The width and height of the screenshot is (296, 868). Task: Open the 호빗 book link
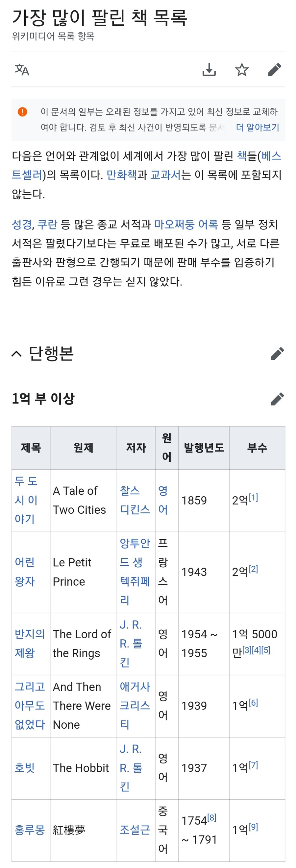(25, 768)
